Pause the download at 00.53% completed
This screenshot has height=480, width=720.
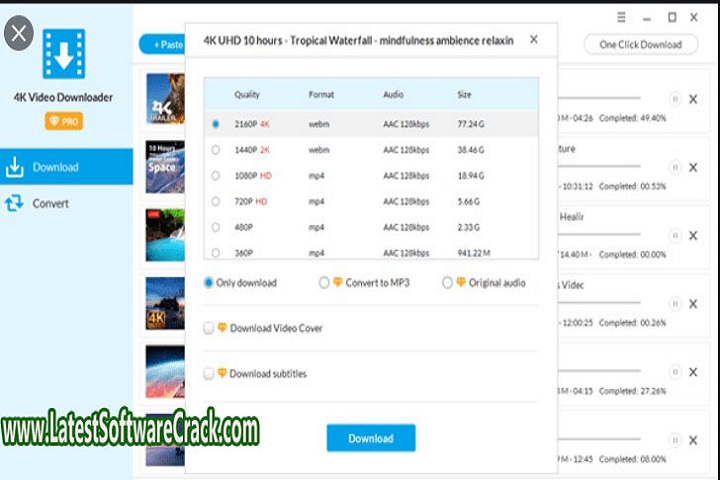(675, 167)
